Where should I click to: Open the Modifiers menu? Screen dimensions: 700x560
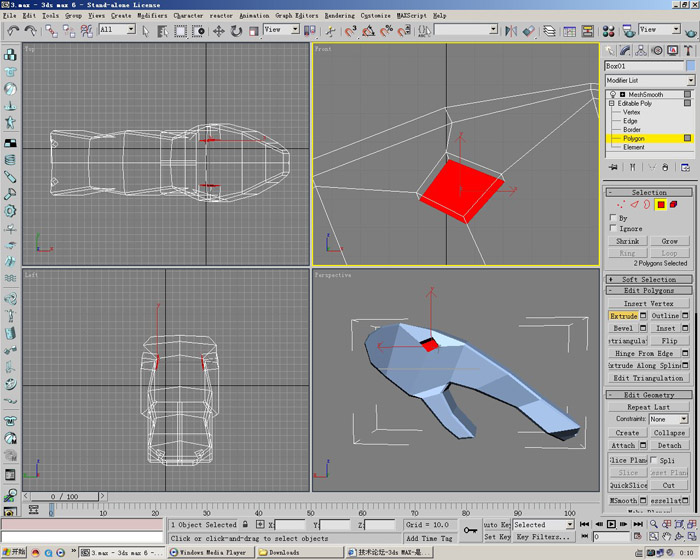click(x=152, y=16)
